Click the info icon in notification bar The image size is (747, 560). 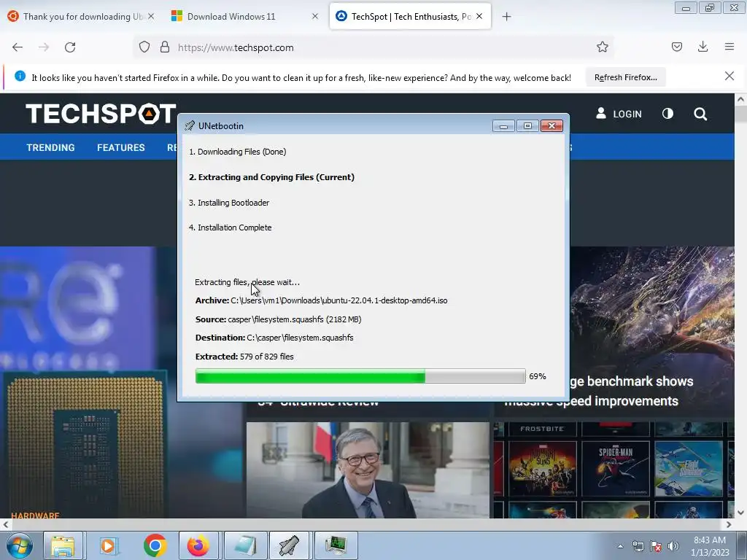(20, 76)
